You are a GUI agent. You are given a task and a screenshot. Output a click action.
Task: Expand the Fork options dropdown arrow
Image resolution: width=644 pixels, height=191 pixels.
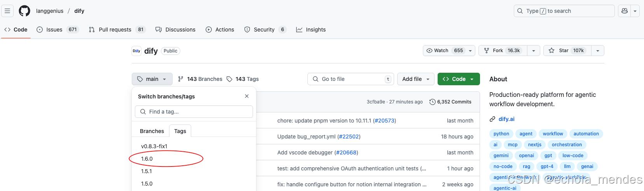(534, 51)
